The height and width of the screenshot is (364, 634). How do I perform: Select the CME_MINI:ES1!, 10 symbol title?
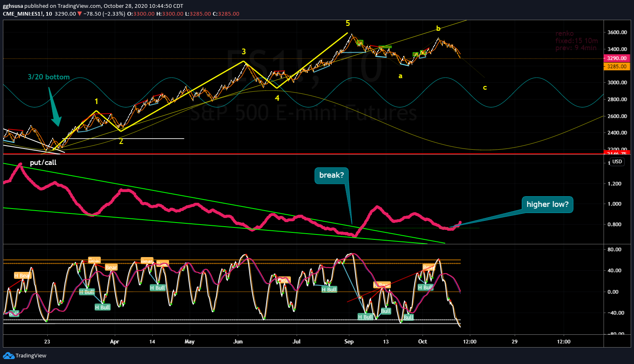[x=28, y=14]
